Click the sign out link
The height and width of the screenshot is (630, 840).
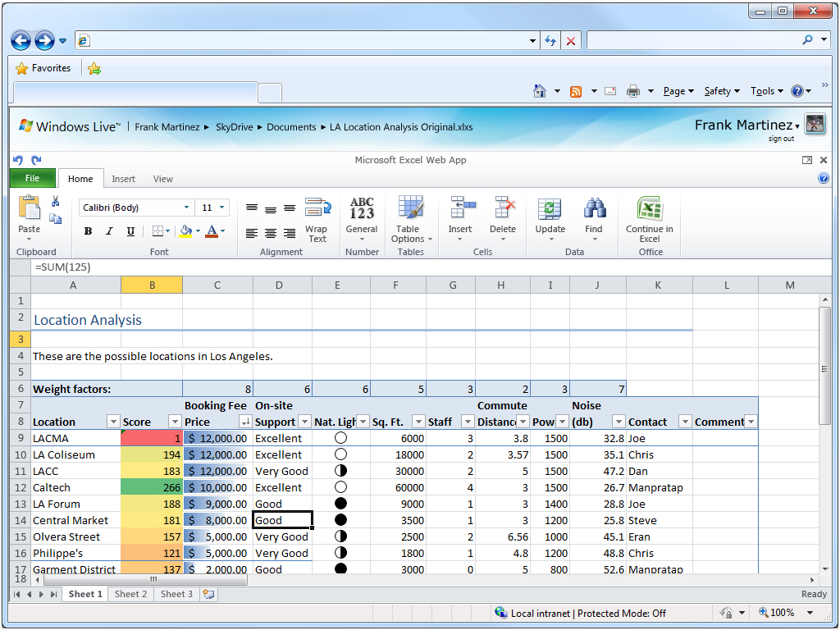[780, 139]
